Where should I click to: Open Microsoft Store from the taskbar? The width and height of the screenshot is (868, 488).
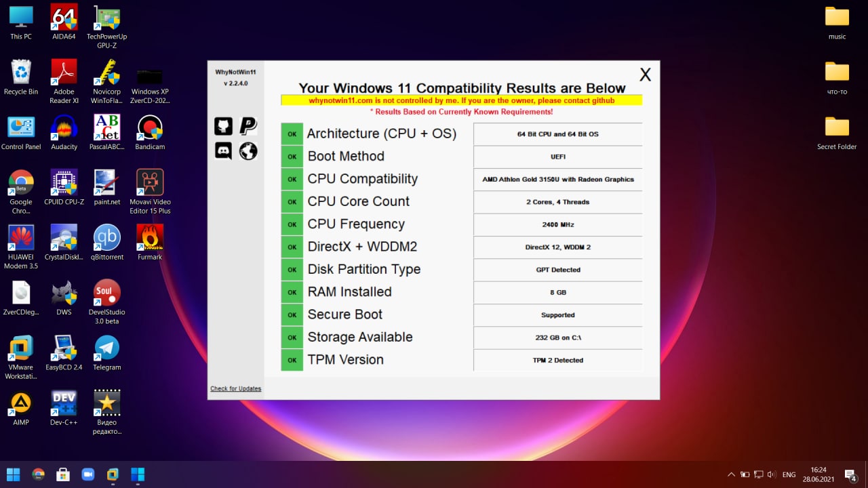(x=63, y=474)
